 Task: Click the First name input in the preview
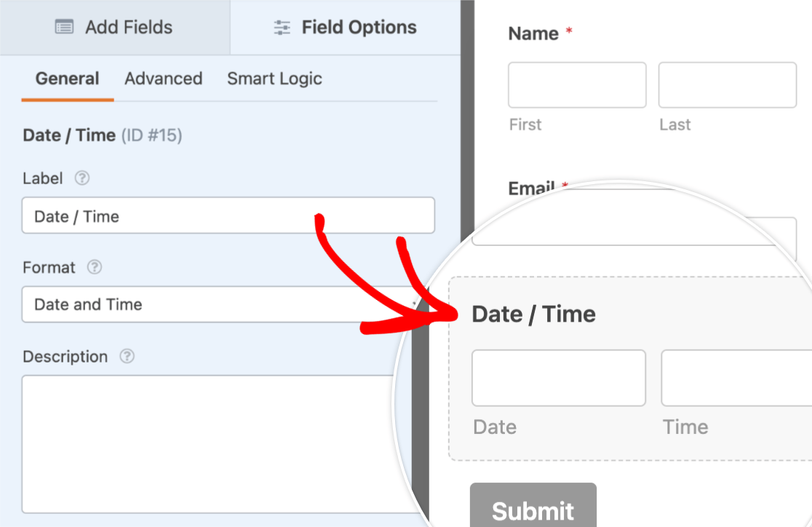[x=577, y=85]
